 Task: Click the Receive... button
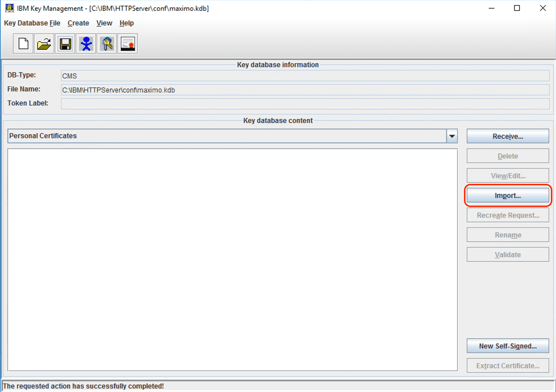508,136
